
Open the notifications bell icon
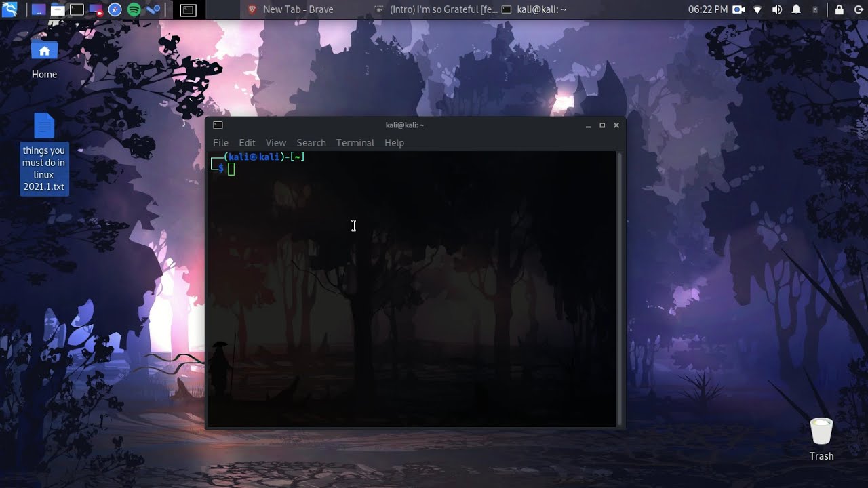(796, 9)
